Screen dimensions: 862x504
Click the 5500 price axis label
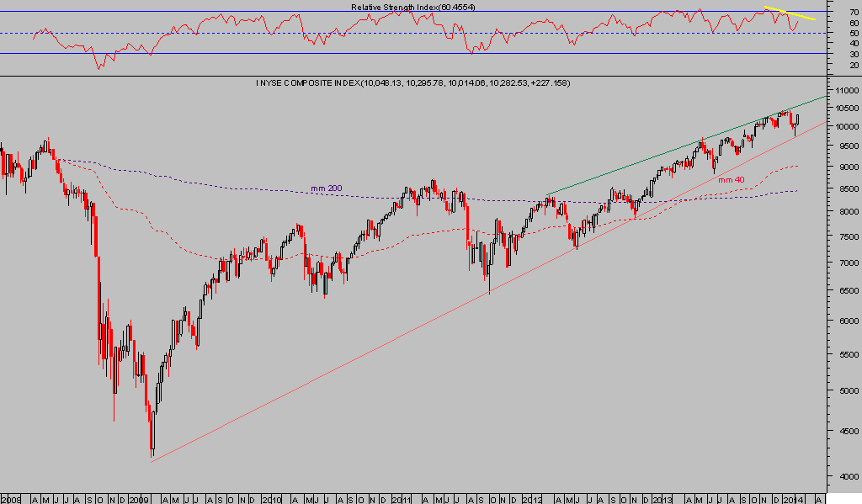(x=844, y=356)
